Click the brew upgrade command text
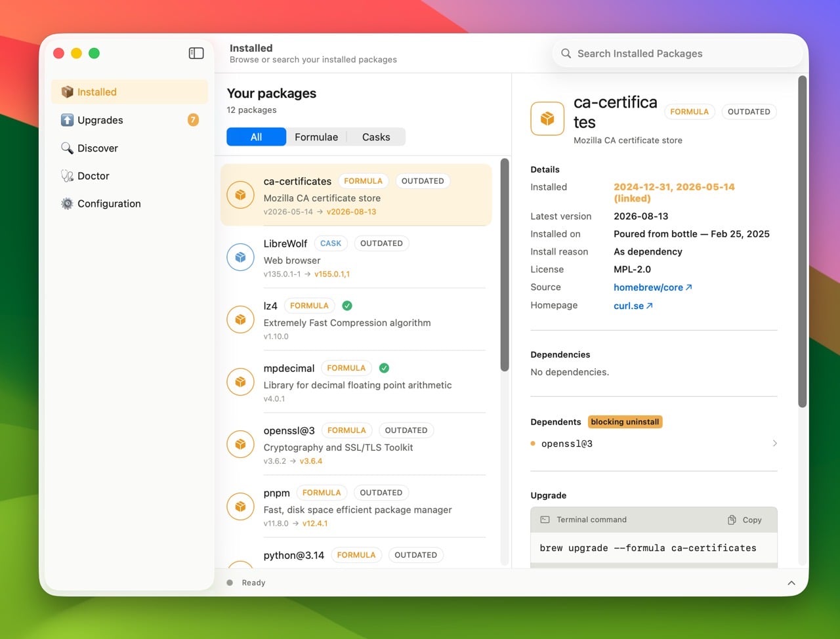 (648, 548)
